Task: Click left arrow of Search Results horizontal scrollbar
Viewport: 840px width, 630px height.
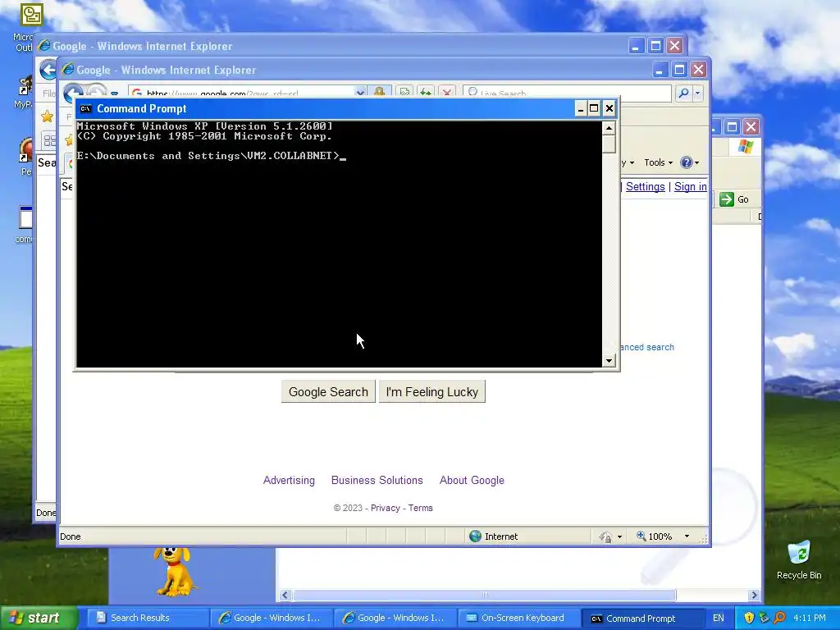Action: point(285,596)
